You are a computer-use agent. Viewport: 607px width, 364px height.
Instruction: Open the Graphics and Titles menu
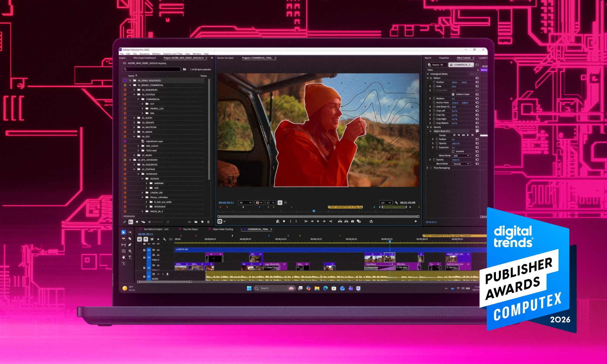pyautogui.click(x=173, y=54)
